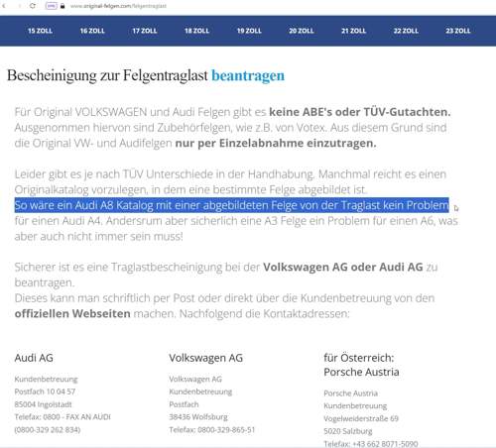Click heading text "Bescheinigung zur Felgentraglast"
This screenshot has width=496, height=448.
pyautogui.click(x=107, y=75)
